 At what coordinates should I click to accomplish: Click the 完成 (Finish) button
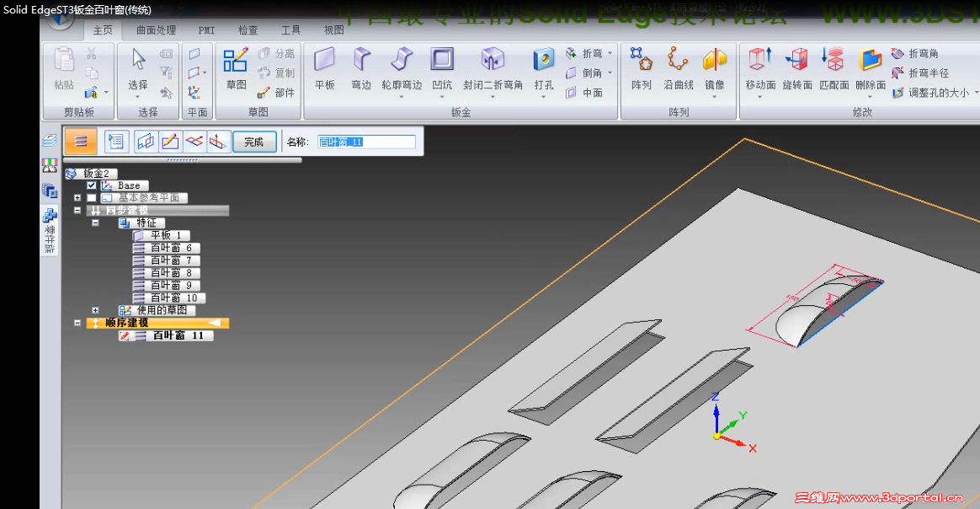(254, 142)
